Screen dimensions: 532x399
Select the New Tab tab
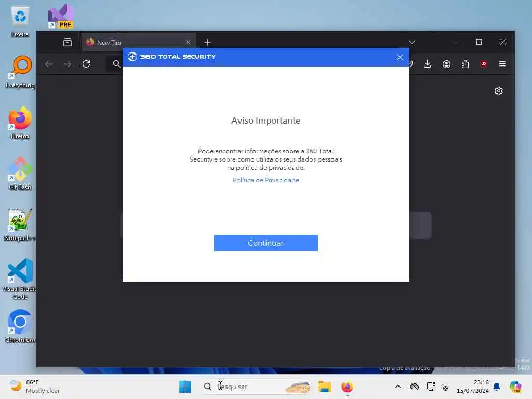coord(138,43)
